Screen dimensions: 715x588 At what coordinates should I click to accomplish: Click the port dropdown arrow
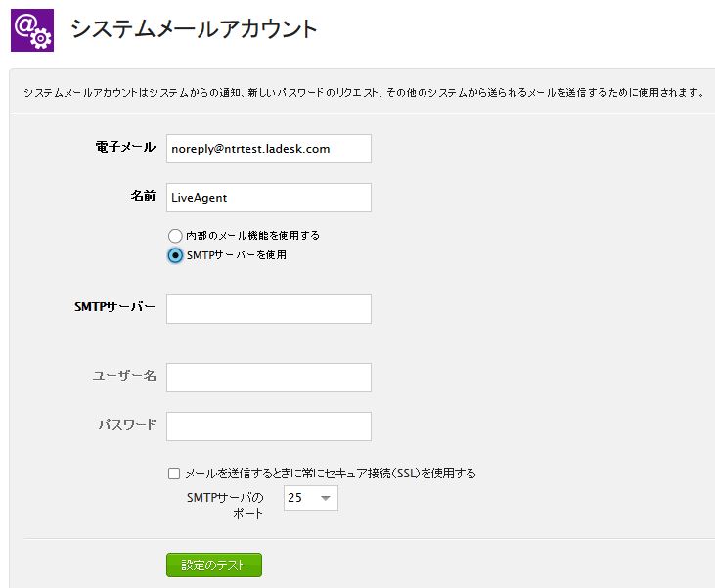click(x=326, y=498)
